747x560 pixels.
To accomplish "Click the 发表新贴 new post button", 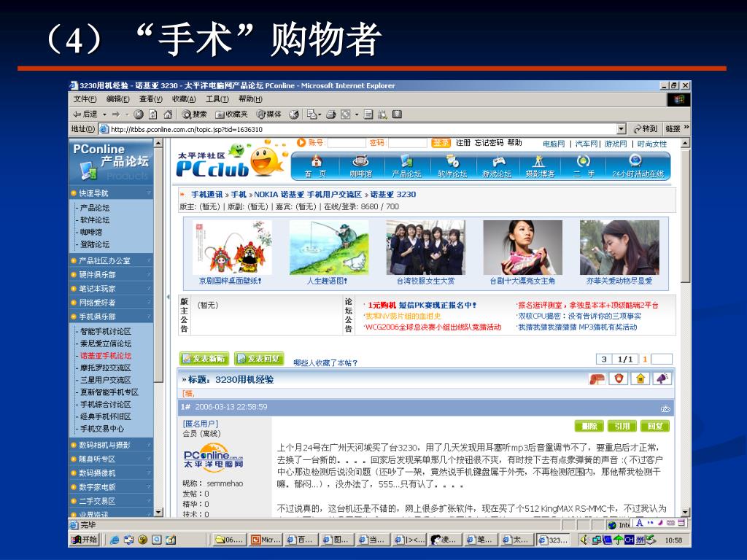I will coord(204,359).
